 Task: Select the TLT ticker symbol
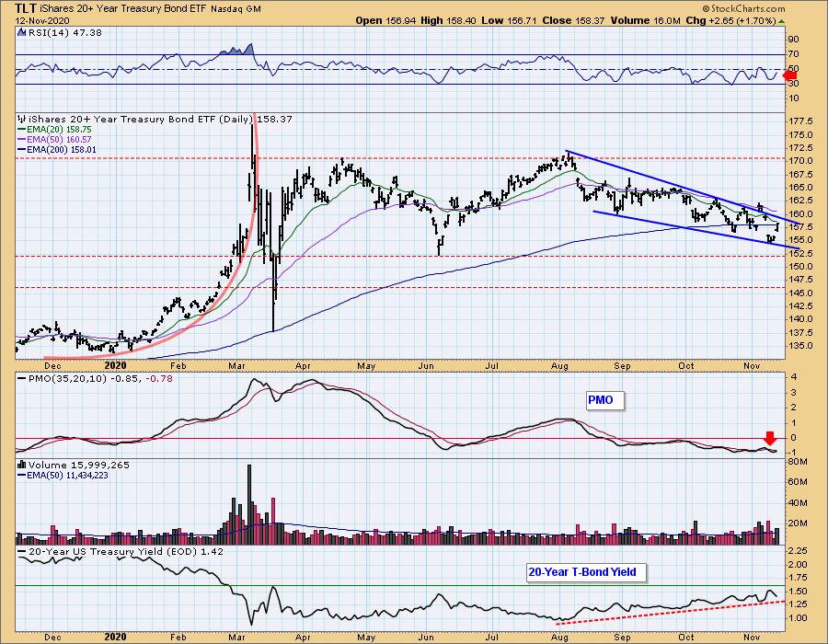26,8
